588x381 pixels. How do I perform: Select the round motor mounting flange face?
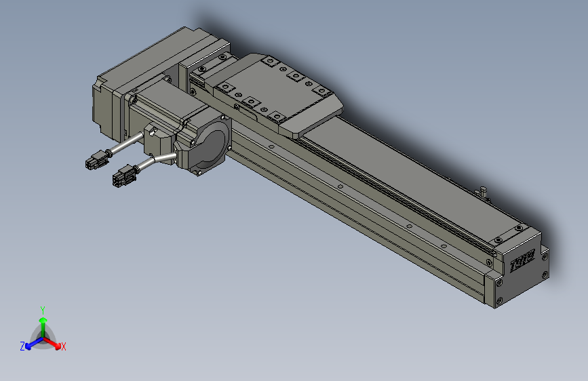[211, 143]
